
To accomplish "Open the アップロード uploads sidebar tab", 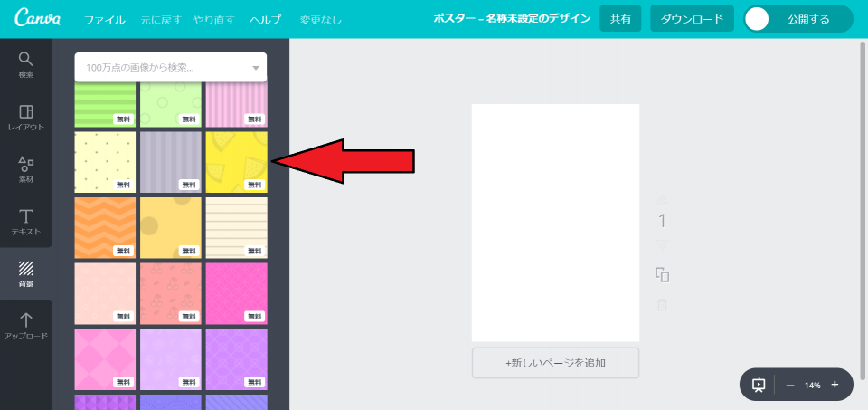I will tap(26, 327).
